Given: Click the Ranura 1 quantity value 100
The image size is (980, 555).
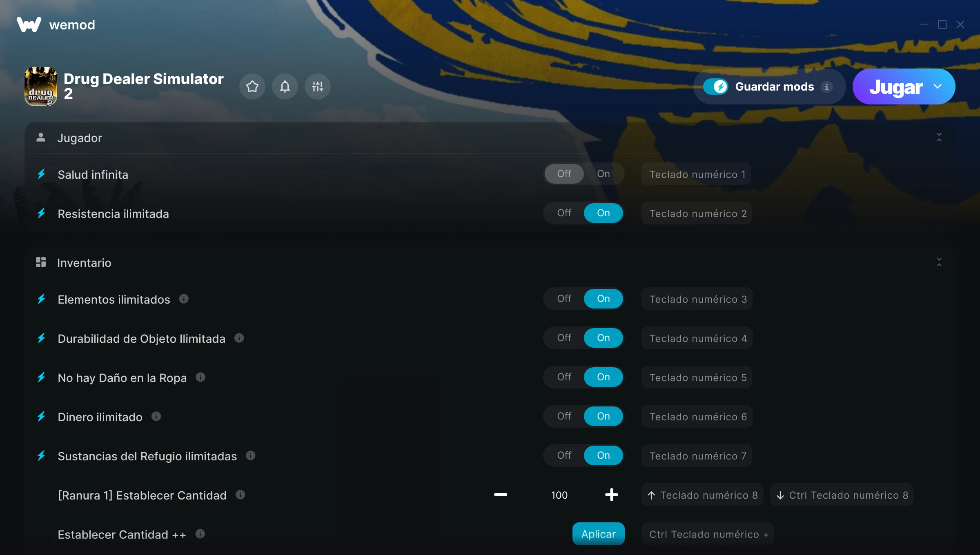Looking at the screenshot, I should click(559, 495).
